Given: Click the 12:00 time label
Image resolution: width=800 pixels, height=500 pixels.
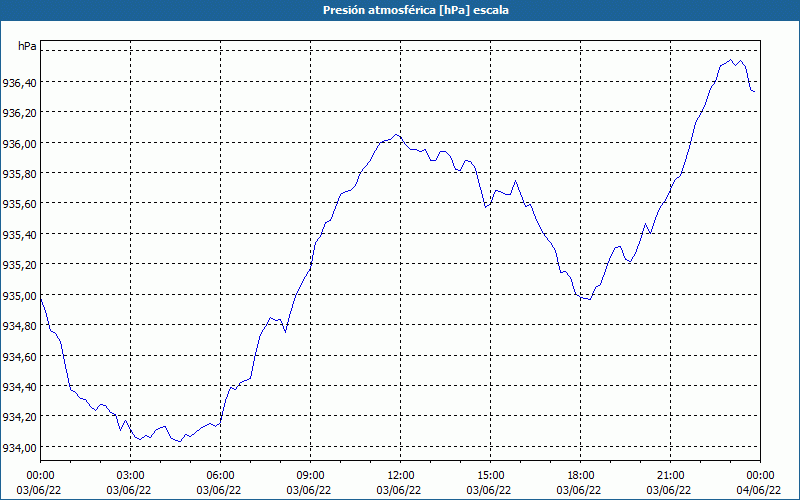Looking at the screenshot, I should [x=401, y=476].
